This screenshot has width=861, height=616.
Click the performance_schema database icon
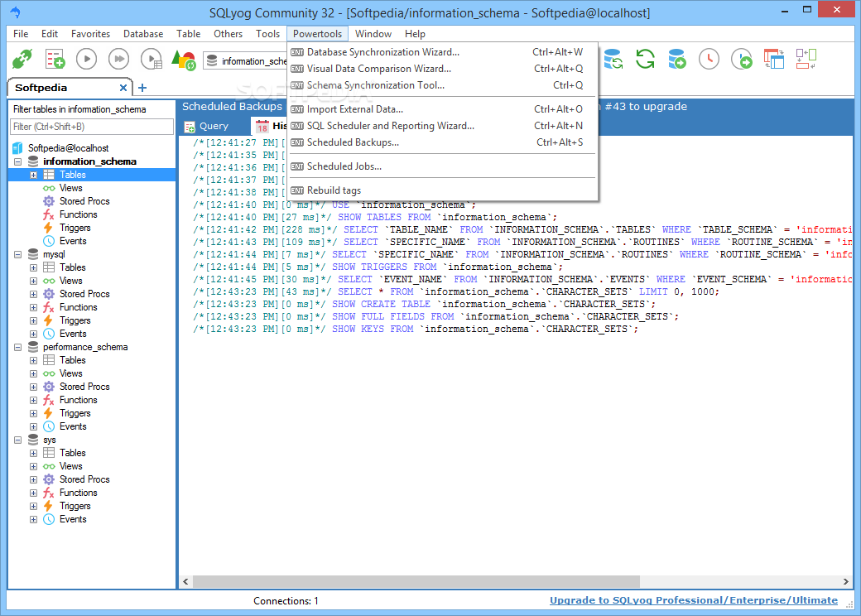click(33, 347)
